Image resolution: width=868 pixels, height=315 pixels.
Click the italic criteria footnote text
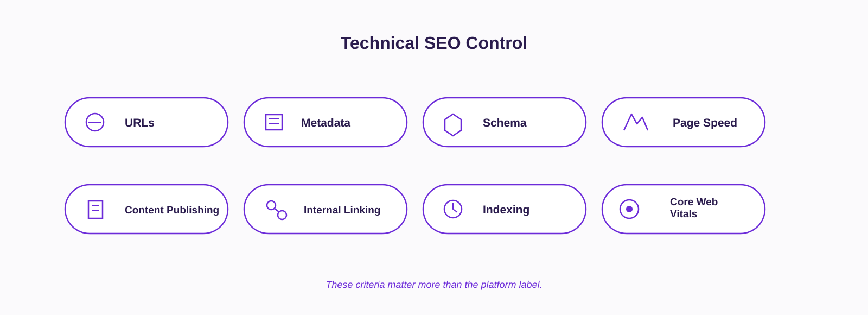(434, 285)
